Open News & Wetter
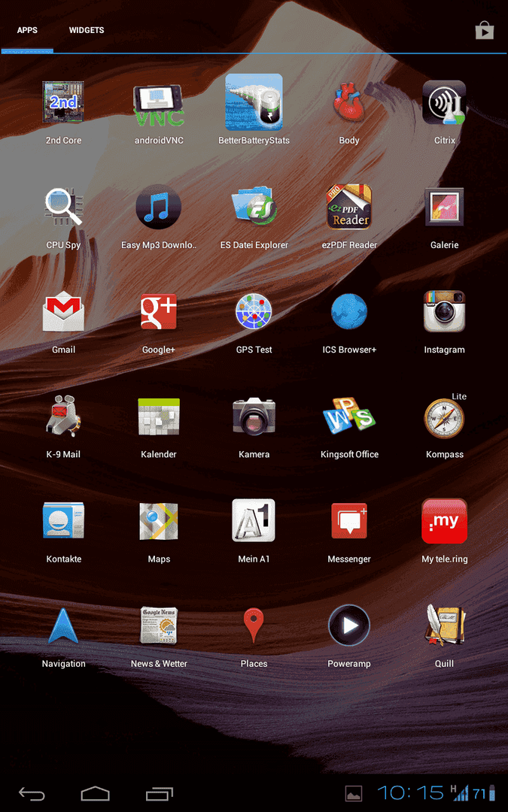This screenshot has width=508, height=812. point(159,626)
